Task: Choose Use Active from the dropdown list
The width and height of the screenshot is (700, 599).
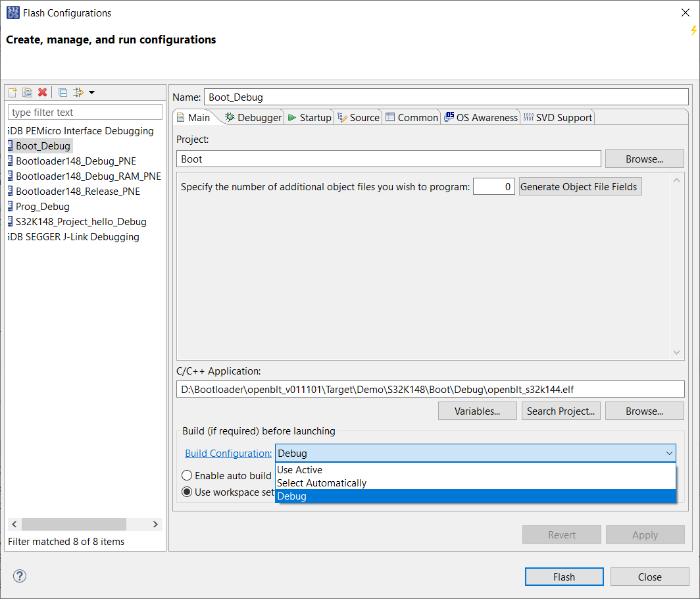Action: point(299,470)
